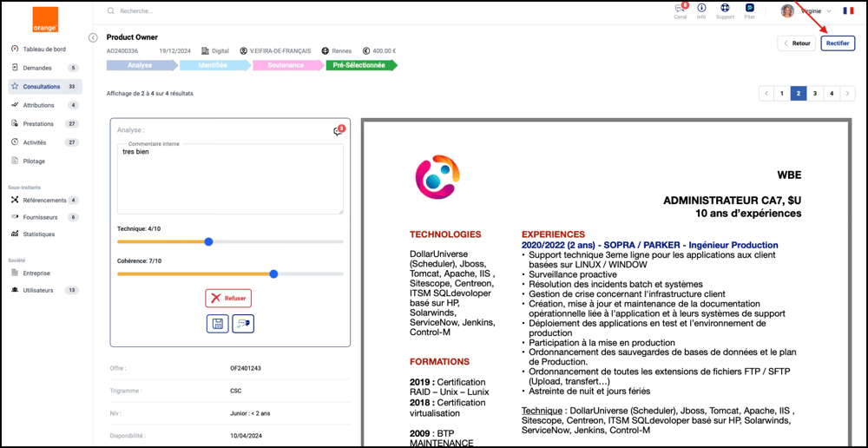Change language via the French flag
The height and width of the screenshot is (448, 868).
[x=848, y=11]
